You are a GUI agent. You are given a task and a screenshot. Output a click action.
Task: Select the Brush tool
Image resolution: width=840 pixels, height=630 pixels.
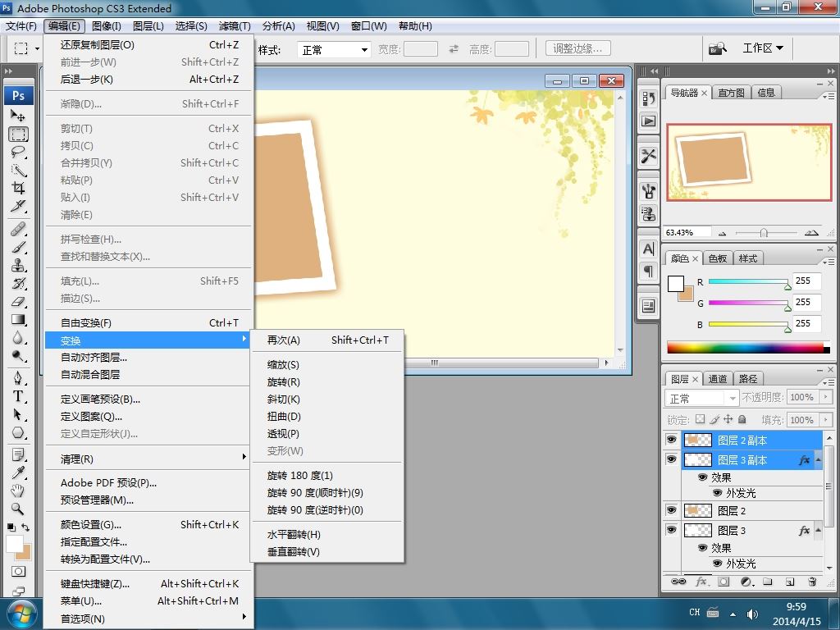coord(18,248)
